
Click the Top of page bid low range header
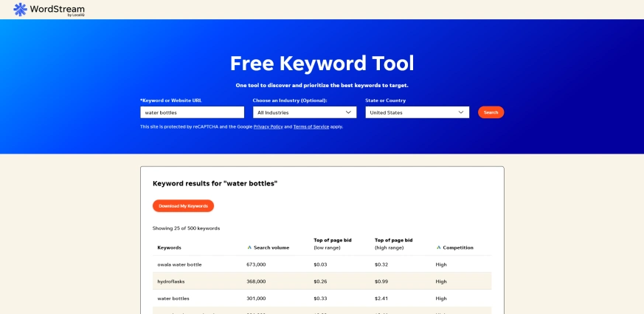point(332,244)
